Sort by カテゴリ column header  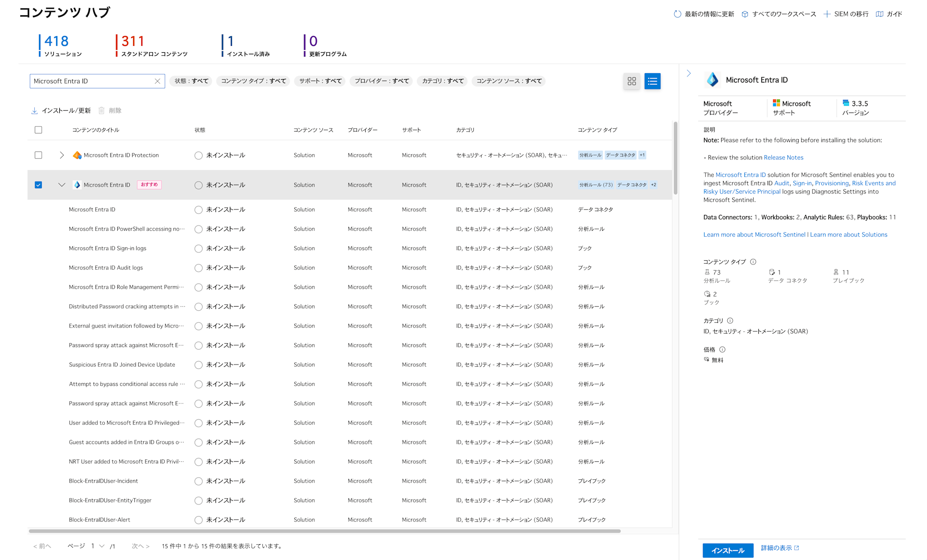[x=465, y=130]
